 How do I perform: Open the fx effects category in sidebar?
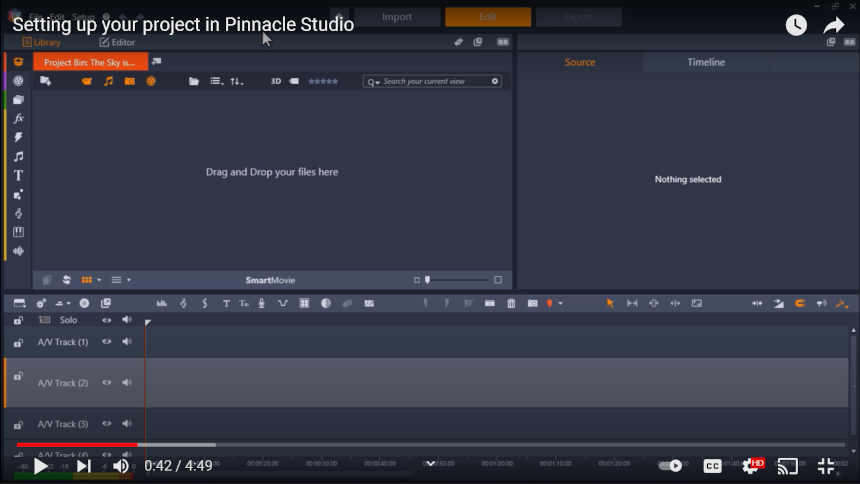click(x=18, y=118)
